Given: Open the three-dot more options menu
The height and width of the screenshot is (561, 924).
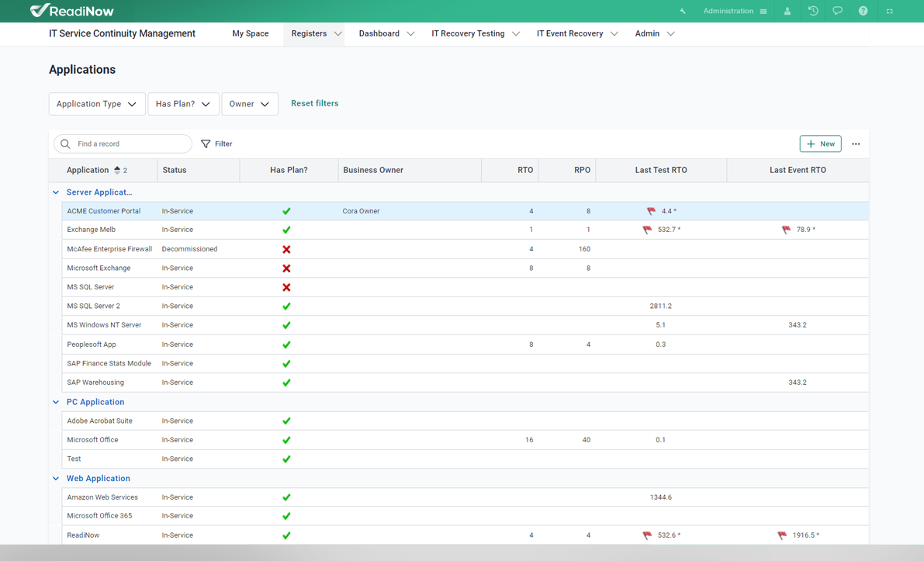Looking at the screenshot, I should tap(856, 144).
